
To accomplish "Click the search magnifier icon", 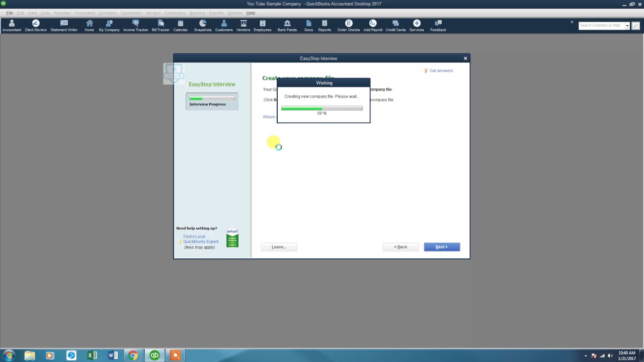I will pyautogui.click(x=635, y=25).
